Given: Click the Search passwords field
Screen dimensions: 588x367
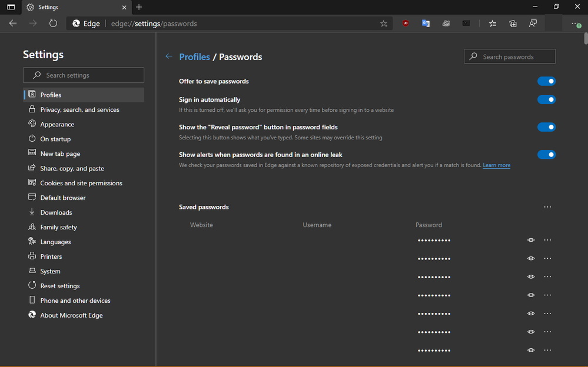Looking at the screenshot, I should click(510, 56).
